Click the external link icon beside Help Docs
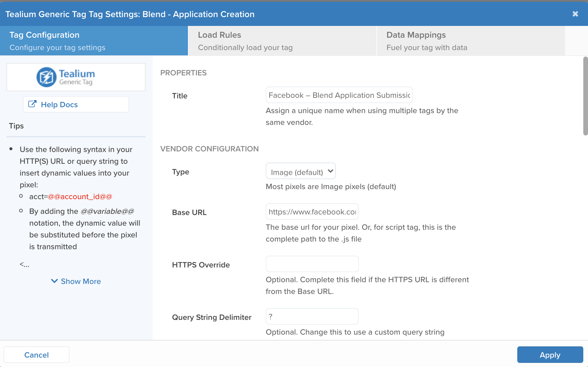 pos(32,104)
